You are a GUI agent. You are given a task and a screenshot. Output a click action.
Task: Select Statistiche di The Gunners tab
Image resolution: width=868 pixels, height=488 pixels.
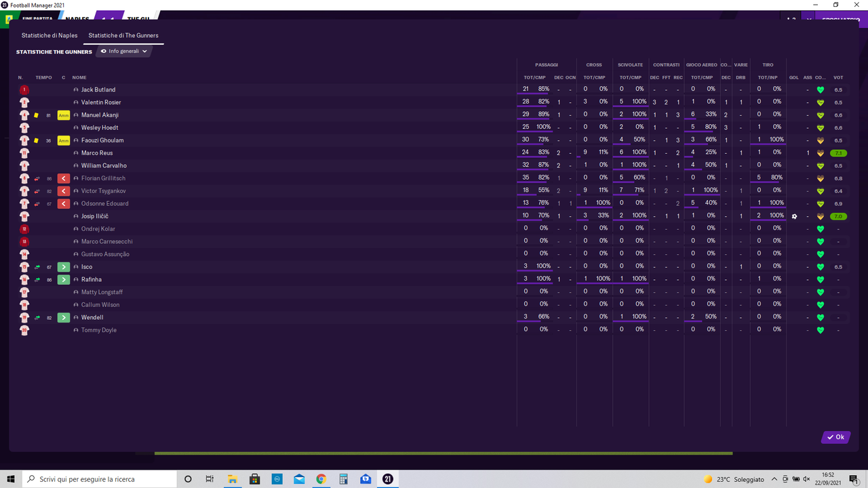[123, 35]
